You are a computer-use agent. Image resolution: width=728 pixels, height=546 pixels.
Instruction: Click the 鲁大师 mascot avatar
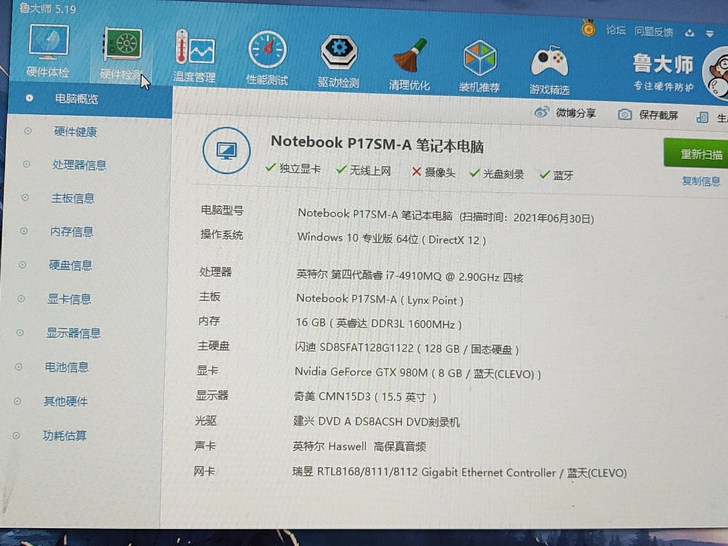click(x=715, y=74)
